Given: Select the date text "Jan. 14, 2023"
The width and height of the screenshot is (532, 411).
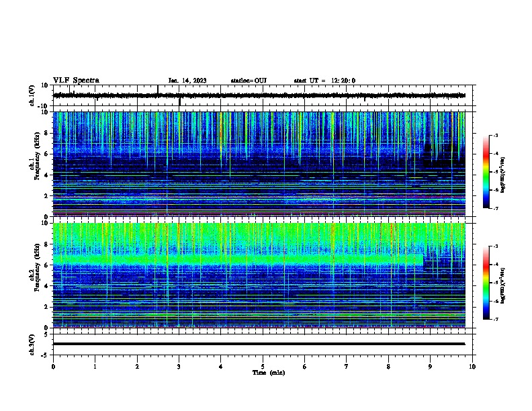Looking at the screenshot, I should (x=187, y=81).
